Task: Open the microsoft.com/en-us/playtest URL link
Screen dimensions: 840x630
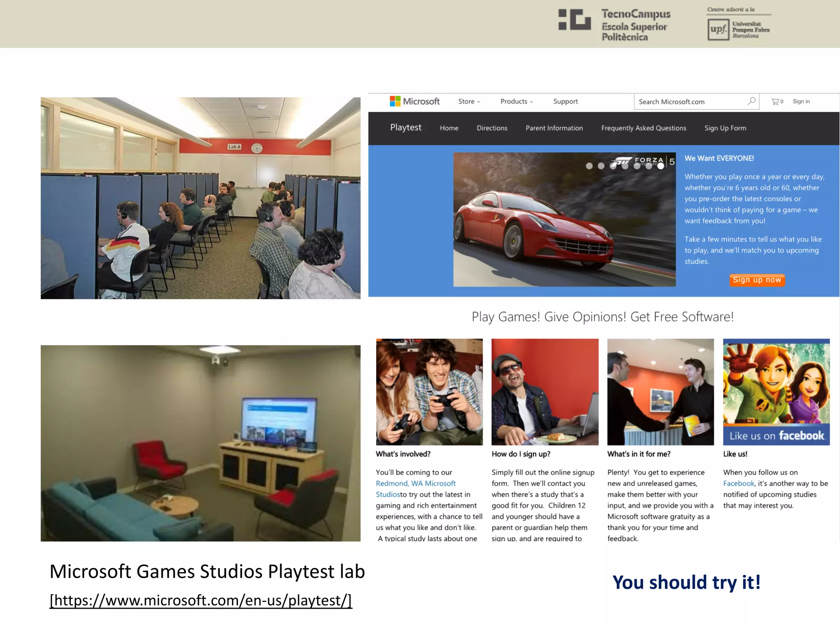Action: point(201,600)
